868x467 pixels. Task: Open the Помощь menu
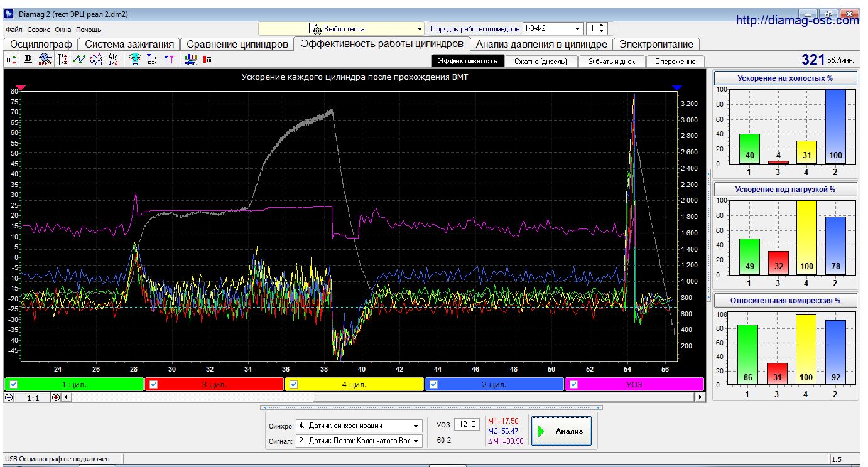(x=89, y=30)
